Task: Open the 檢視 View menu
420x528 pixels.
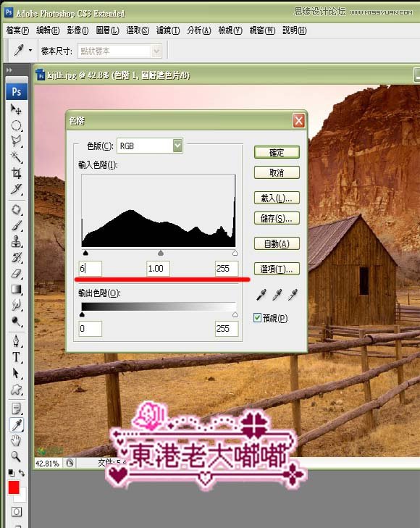Action: [x=230, y=30]
